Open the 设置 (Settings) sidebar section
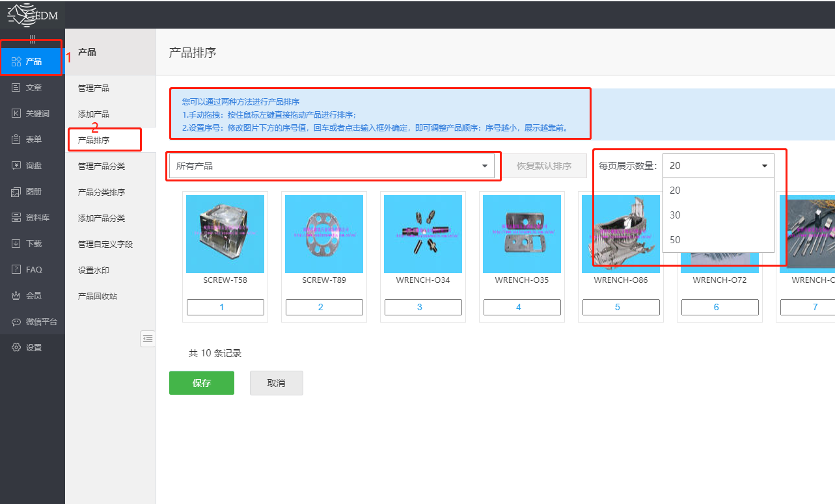This screenshot has width=835, height=504. click(31, 347)
